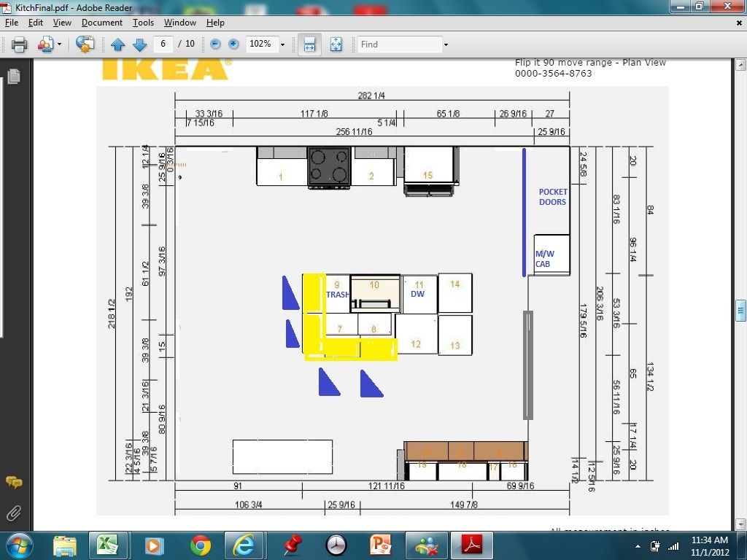
Task: Go to previous page with up arrow
Action: tap(117, 44)
